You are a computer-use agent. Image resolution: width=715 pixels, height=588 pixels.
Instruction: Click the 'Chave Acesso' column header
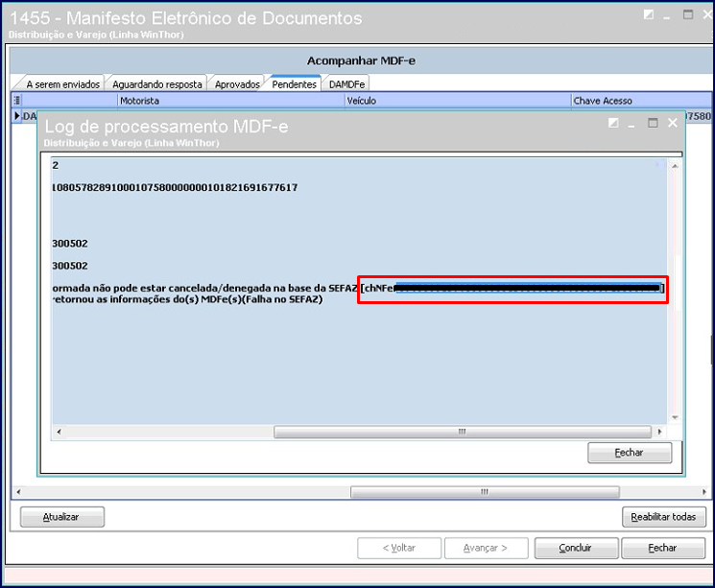pyautogui.click(x=641, y=101)
